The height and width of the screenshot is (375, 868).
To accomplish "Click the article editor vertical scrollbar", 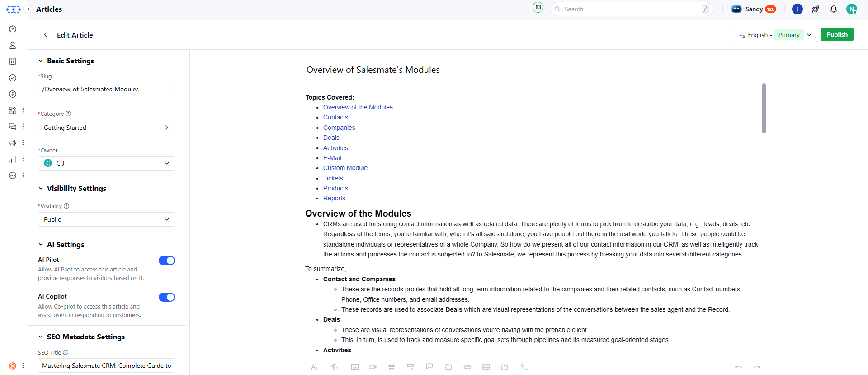I will pyautogui.click(x=764, y=108).
